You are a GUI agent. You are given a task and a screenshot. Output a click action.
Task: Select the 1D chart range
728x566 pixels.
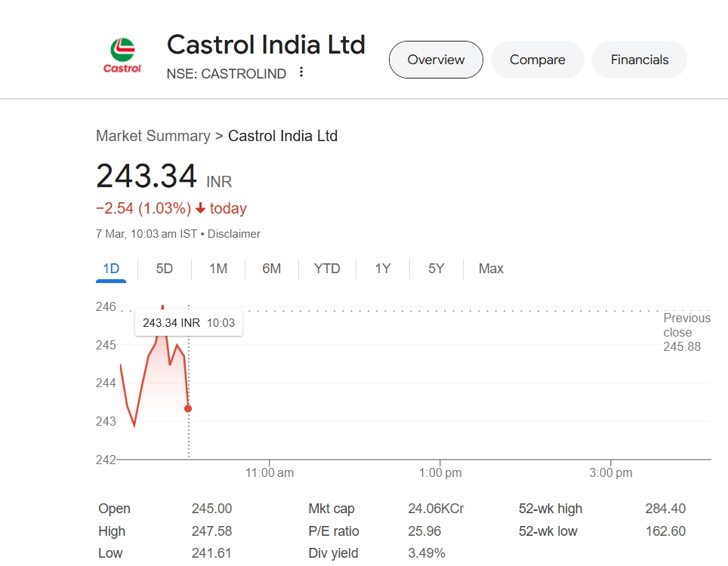pyautogui.click(x=110, y=269)
